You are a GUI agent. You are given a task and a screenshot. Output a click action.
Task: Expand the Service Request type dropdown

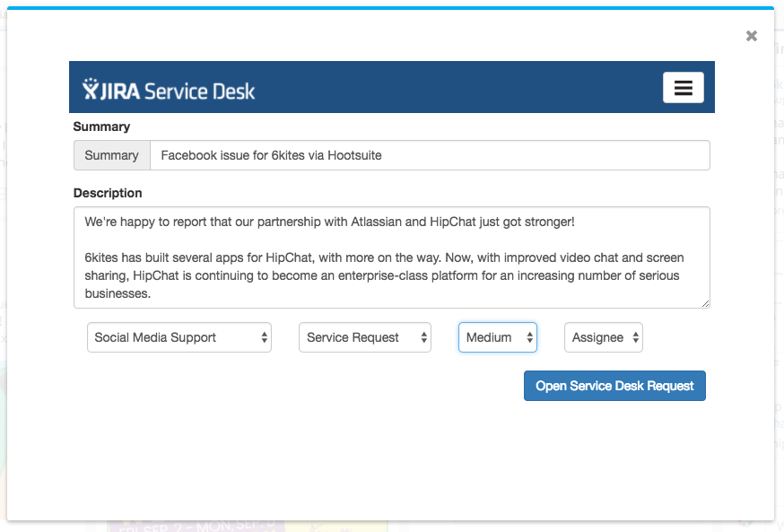365,337
